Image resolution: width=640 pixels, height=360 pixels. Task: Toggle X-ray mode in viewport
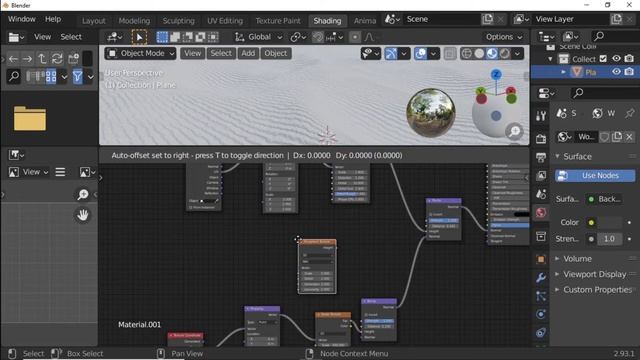click(449, 53)
